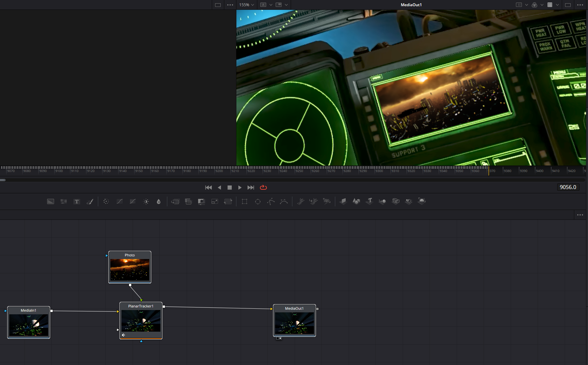This screenshot has height=365, width=588.
Task: Open the 155% zoom level dropdown
Action: point(247,5)
